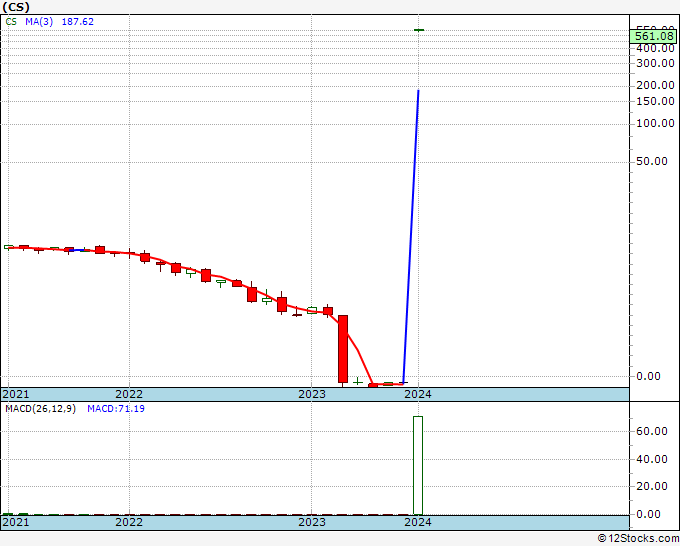Click the 0.00 MACD axis label
This screenshot has width=680, height=546.
[648, 514]
